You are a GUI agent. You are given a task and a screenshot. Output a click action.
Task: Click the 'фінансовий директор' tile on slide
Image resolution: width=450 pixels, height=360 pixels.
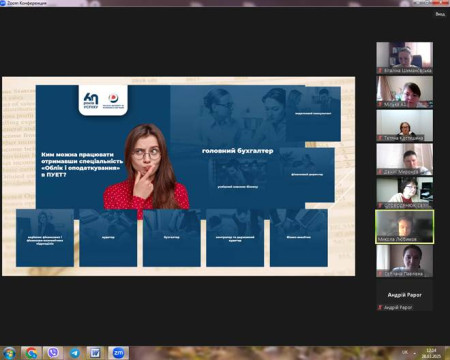[x=307, y=174]
